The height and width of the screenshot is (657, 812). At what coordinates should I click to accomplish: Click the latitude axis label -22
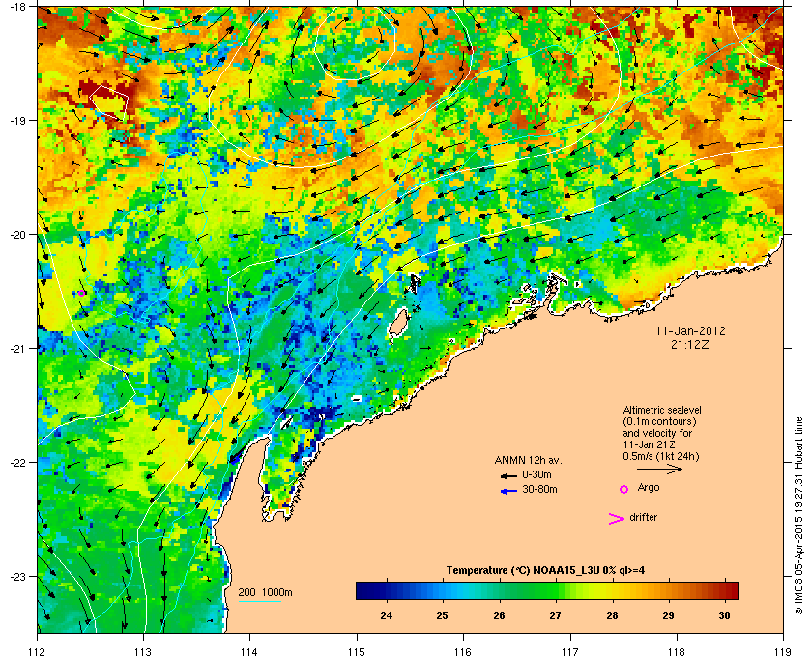(18, 462)
